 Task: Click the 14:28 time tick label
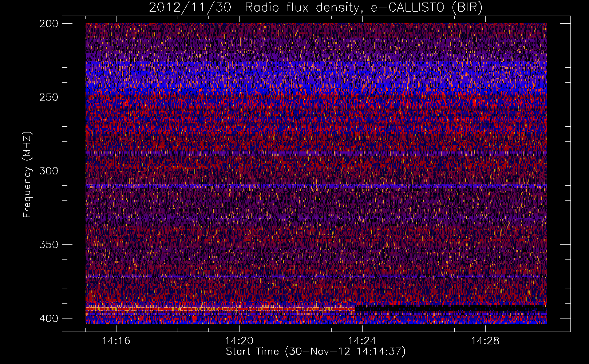(x=485, y=341)
